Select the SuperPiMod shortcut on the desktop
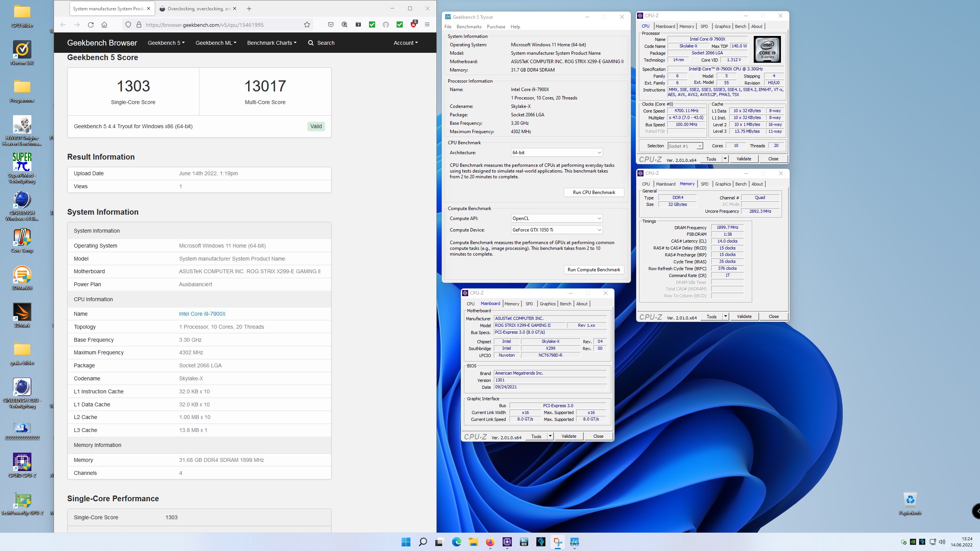The width and height of the screenshot is (980, 551). (22, 168)
